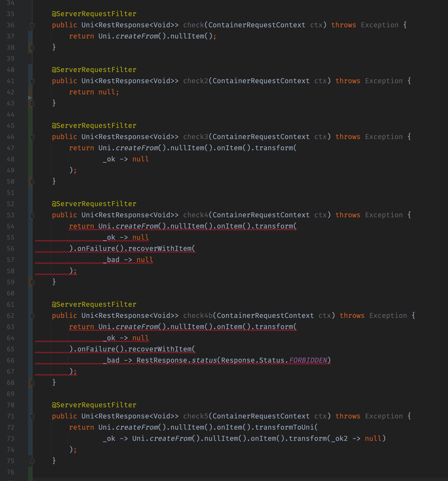Click method name check5
This screenshot has width=448, height=481.
196,416
